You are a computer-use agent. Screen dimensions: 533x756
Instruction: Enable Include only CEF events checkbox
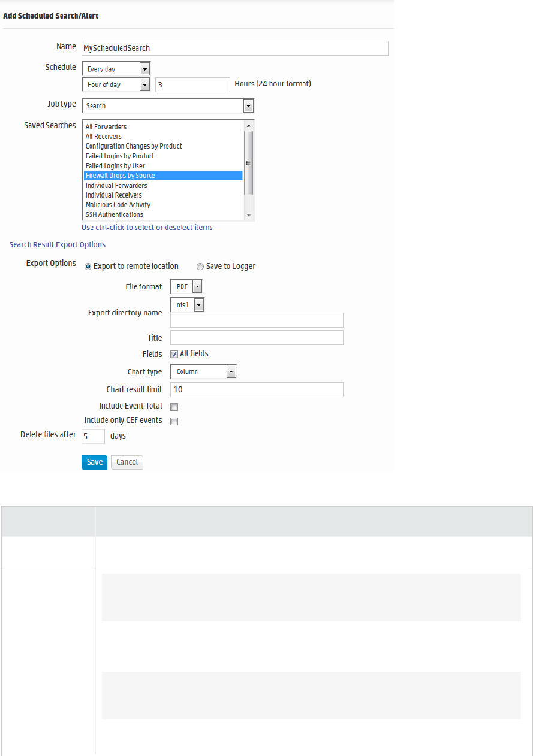(174, 421)
